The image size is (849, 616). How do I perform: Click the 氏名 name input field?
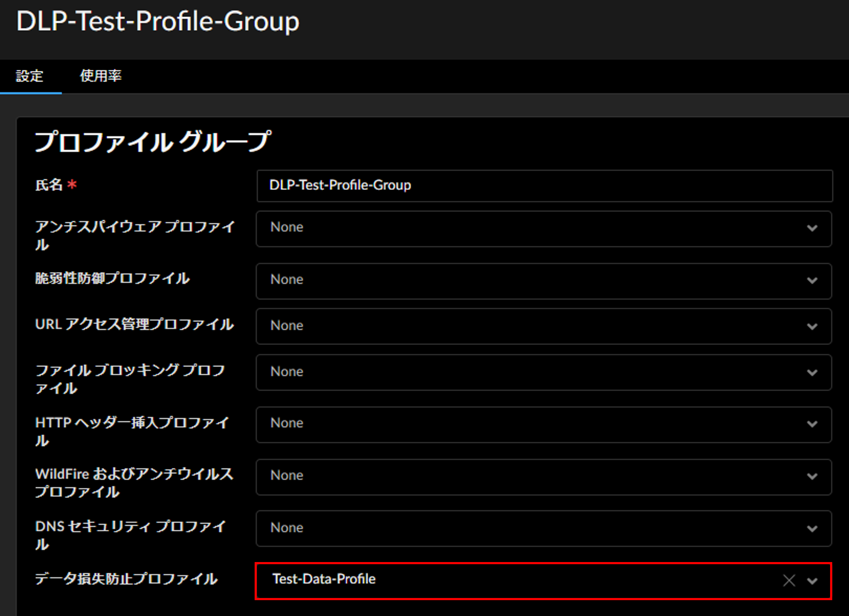pyautogui.click(x=544, y=186)
